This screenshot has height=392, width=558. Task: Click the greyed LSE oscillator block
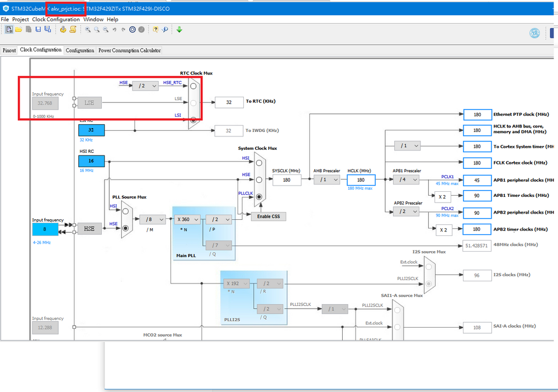pyautogui.click(x=89, y=103)
